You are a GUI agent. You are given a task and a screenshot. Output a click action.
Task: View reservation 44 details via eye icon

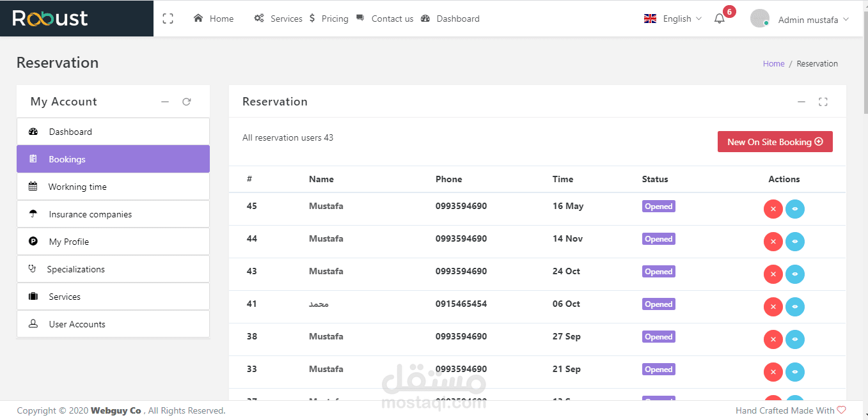point(794,242)
